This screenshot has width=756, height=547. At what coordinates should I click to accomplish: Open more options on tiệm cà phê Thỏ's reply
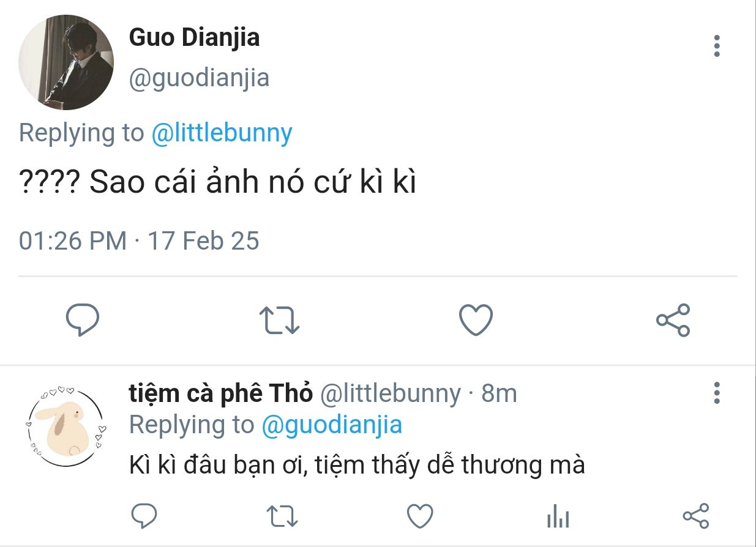pos(717,393)
